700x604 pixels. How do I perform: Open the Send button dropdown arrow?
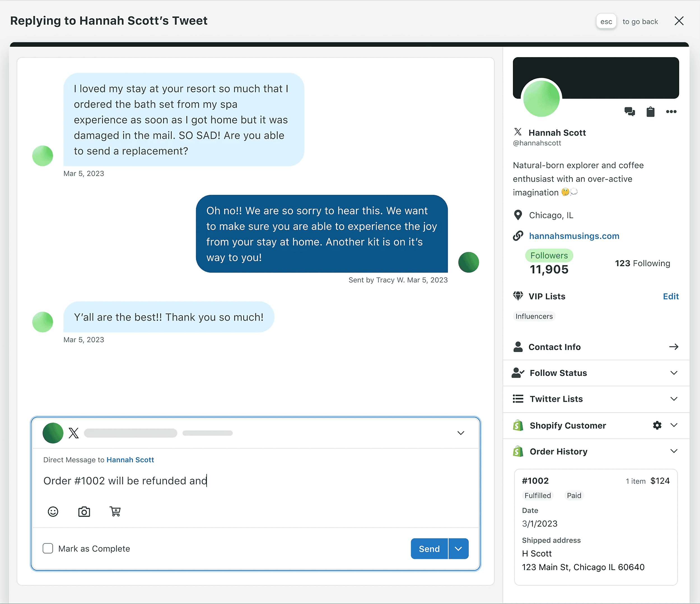(458, 549)
